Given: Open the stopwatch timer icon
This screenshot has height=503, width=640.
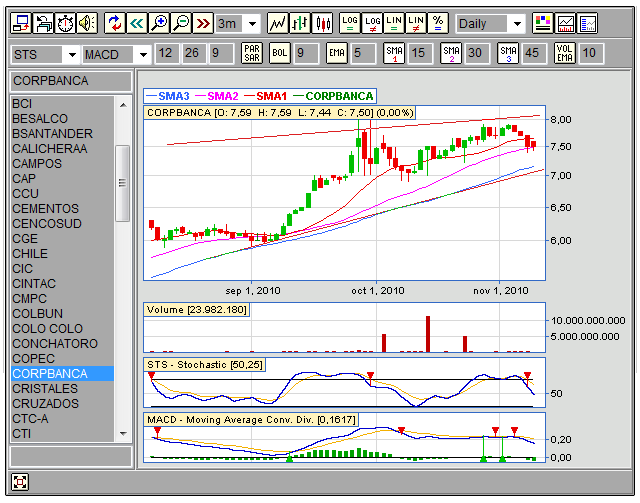Looking at the screenshot, I should click(x=65, y=23).
